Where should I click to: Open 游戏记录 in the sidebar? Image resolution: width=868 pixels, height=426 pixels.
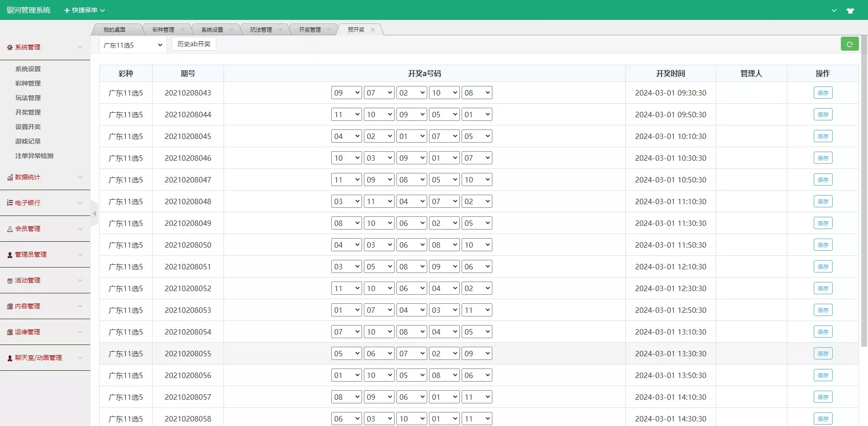pos(28,141)
